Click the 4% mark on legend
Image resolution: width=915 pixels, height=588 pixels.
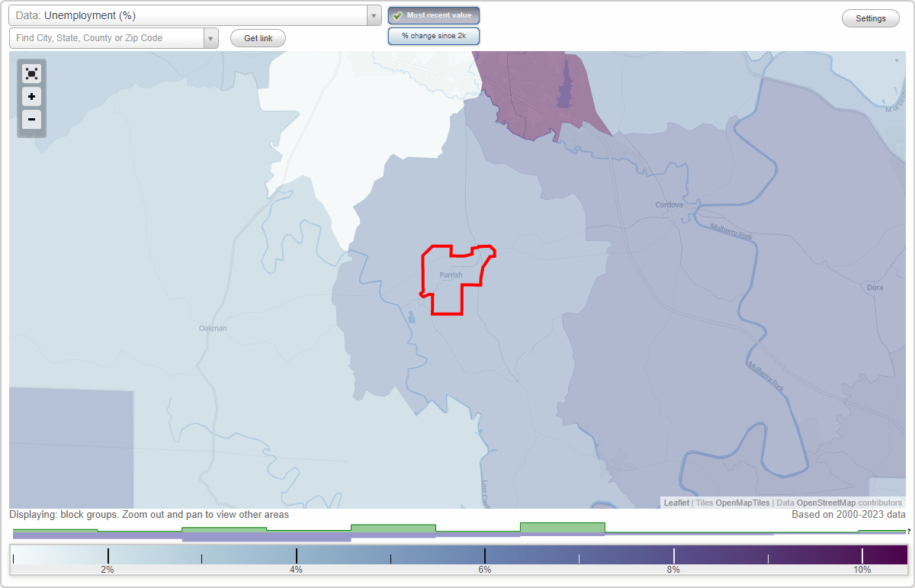(x=296, y=569)
